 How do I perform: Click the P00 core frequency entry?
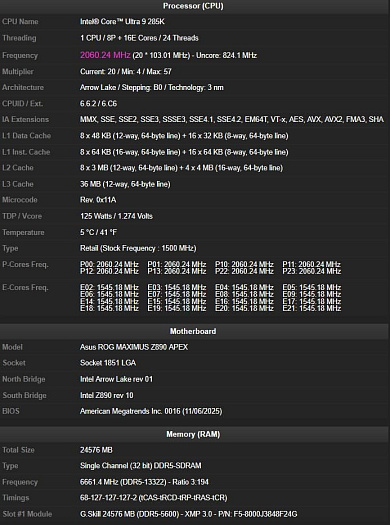[109, 264]
